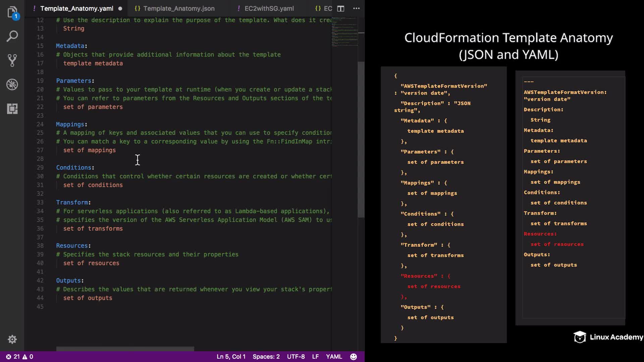This screenshot has width=644, height=362.
Task: Open the Source Control icon
Action: click(12, 60)
